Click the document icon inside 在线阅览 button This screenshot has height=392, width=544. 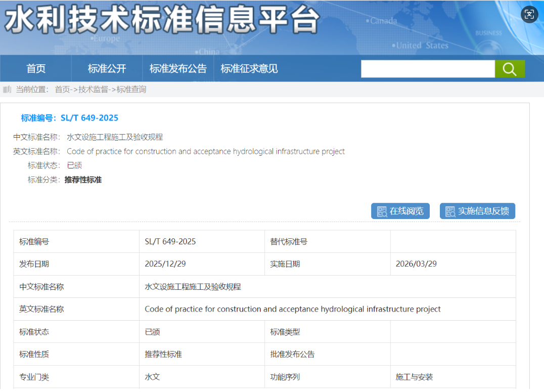(382, 211)
